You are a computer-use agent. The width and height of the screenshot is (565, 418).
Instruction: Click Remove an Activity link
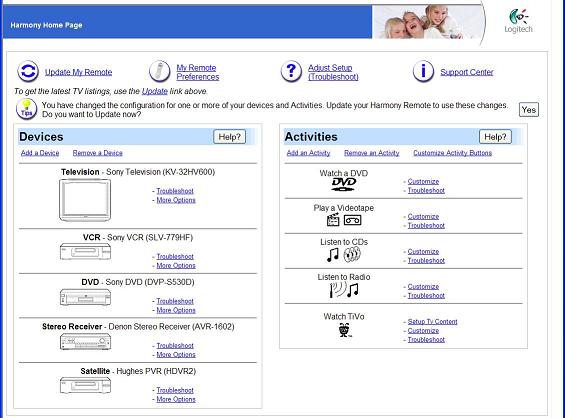tap(372, 153)
